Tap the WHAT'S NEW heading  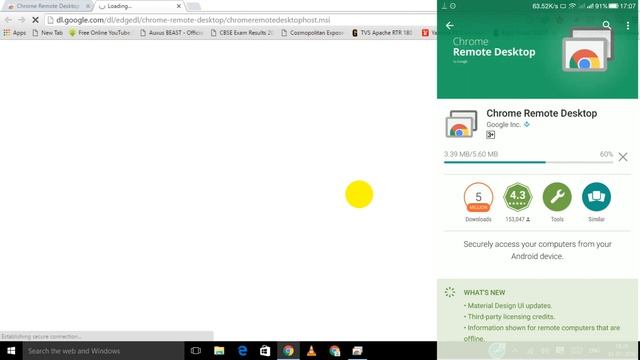point(484,292)
